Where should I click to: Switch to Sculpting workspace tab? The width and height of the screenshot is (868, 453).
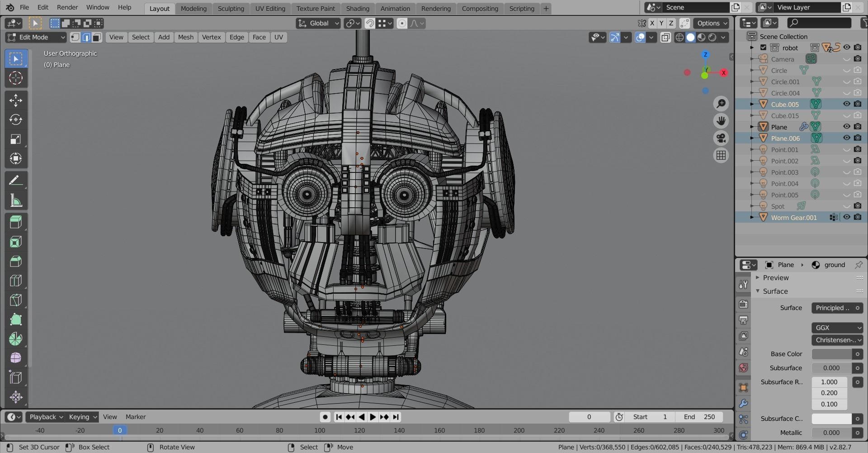[231, 9]
